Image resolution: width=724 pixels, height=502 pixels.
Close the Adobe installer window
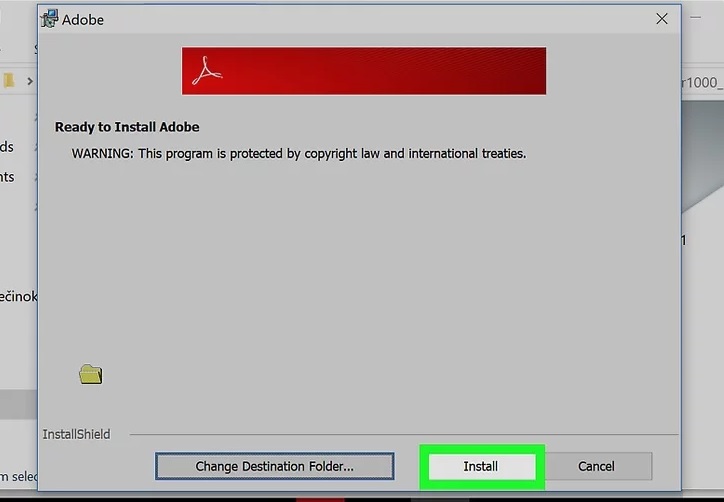662,19
